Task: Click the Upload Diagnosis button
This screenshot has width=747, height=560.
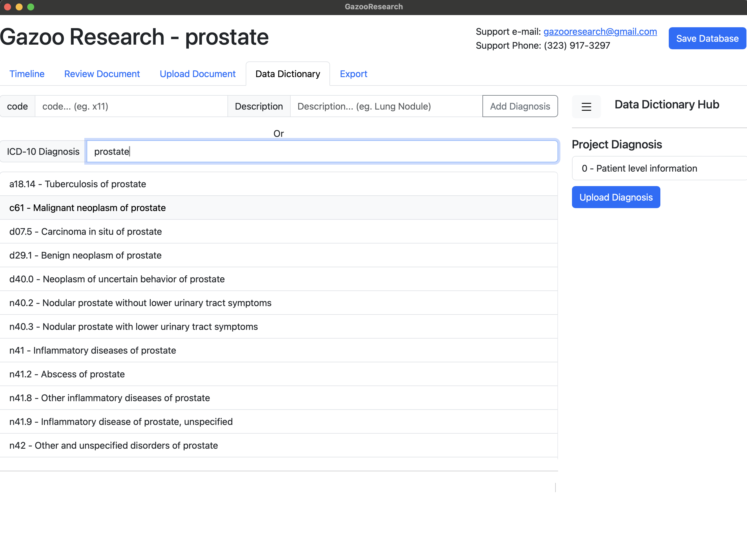Action: (616, 197)
